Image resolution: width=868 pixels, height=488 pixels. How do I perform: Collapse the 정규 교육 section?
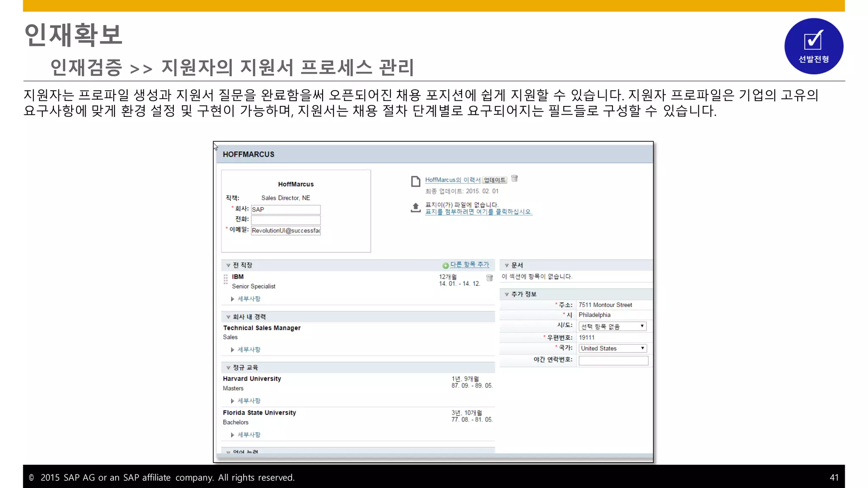click(x=228, y=368)
